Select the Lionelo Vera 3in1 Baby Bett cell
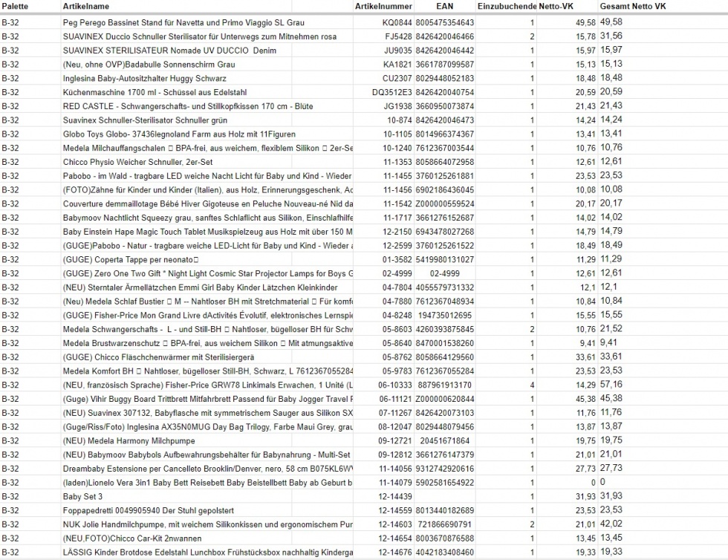 pos(208,483)
